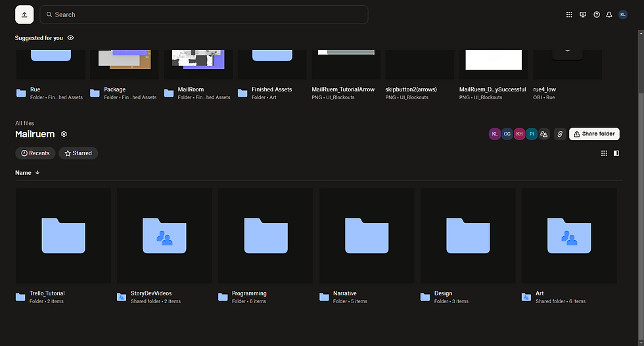This screenshot has width=644, height=346.
Task: Toggle Suggested for you visibility eye
Action: [71, 37]
